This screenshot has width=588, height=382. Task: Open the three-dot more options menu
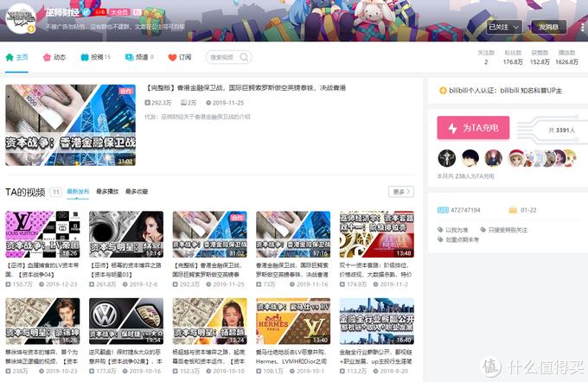tap(582, 27)
